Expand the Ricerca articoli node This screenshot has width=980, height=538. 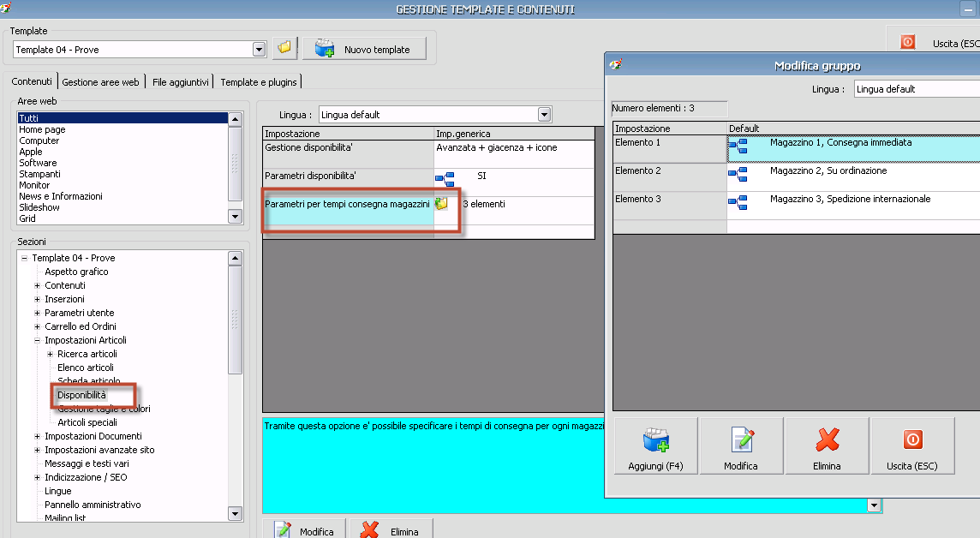coord(50,355)
